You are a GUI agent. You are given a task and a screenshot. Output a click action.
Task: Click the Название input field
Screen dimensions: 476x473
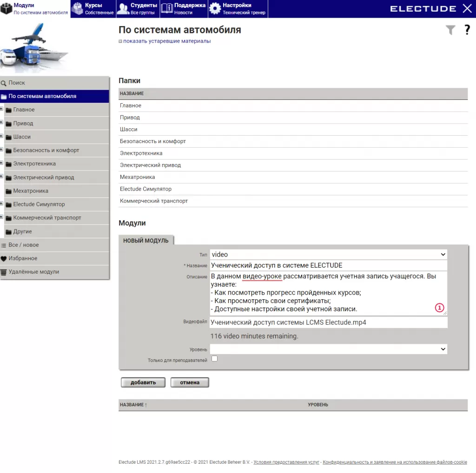[x=328, y=266]
